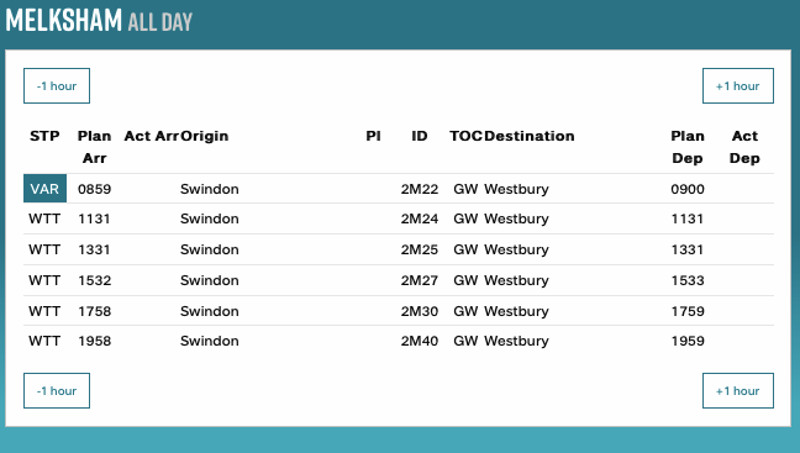Click the Melksham All Day heading
The height and width of the screenshot is (453, 800).
coord(99,20)
